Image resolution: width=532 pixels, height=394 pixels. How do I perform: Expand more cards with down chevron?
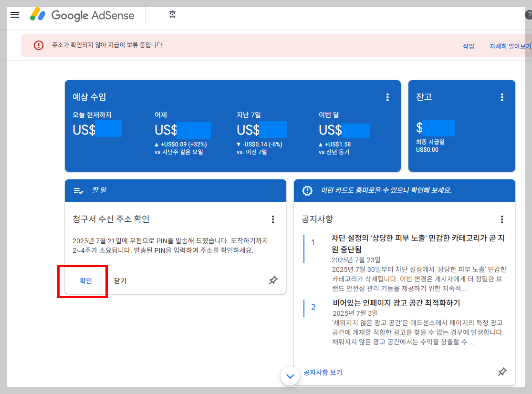[x=290, y=376]
